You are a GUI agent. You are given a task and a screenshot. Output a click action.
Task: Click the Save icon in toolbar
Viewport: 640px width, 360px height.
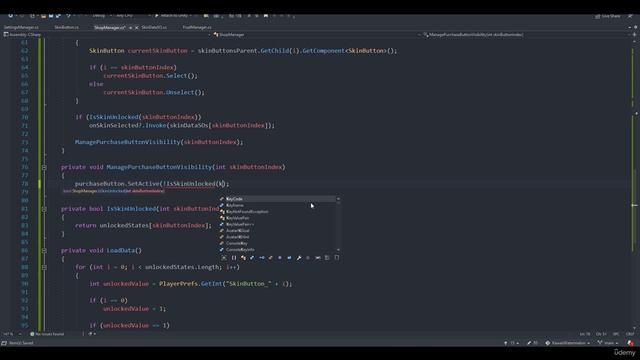[51, 16]
